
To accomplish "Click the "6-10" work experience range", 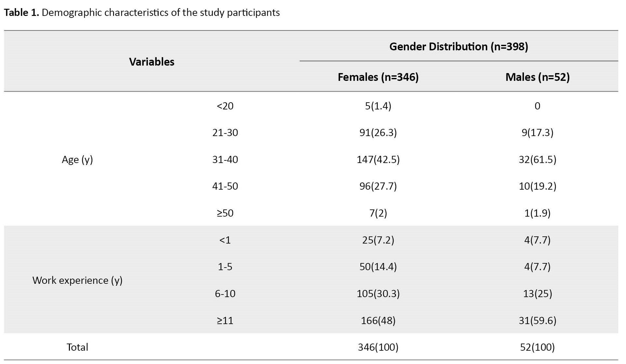I will click(225, 294).
